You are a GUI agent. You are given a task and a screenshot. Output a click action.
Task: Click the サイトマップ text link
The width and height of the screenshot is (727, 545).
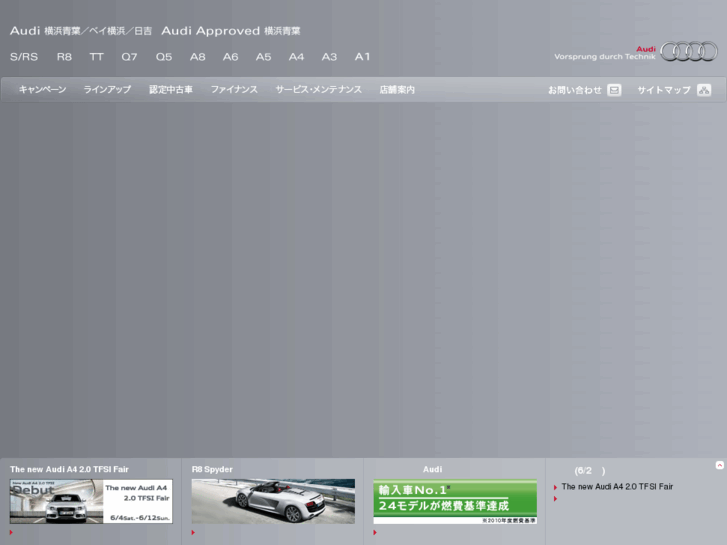pyautogui.click(x=664, y=90)
